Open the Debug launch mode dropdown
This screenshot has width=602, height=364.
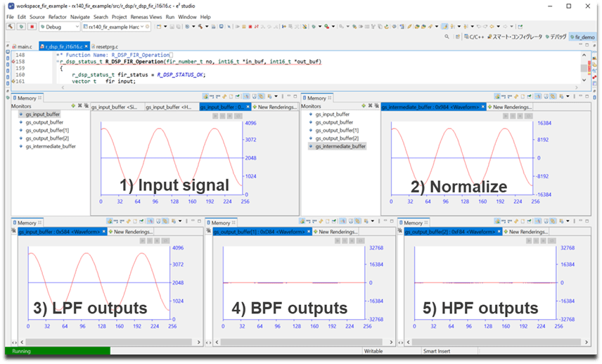click(x=77, y=27)
